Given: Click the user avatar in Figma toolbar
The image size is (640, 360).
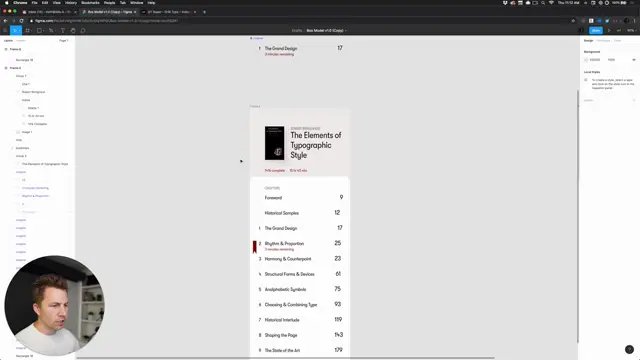Looking at the screenshot, I should [581, 31].
